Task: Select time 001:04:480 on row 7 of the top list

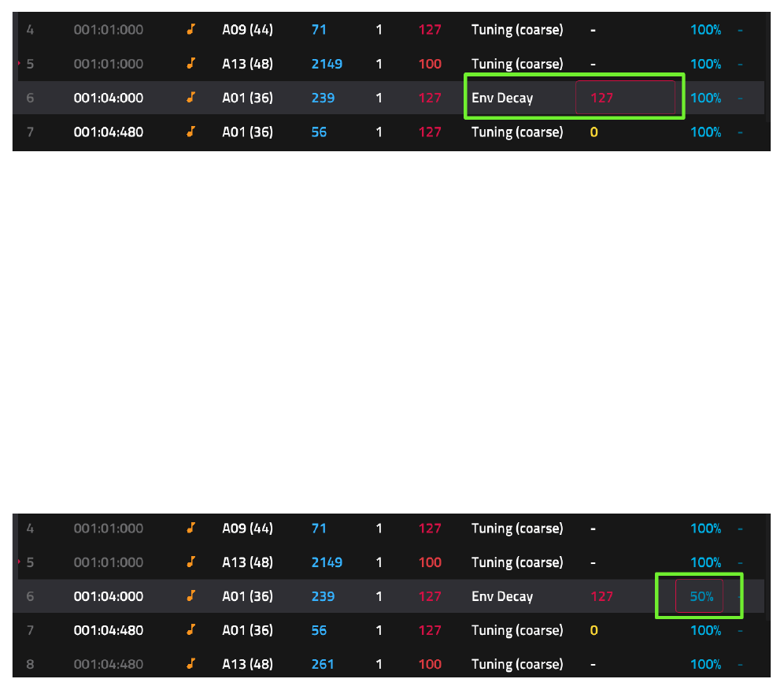Action: 109,132
